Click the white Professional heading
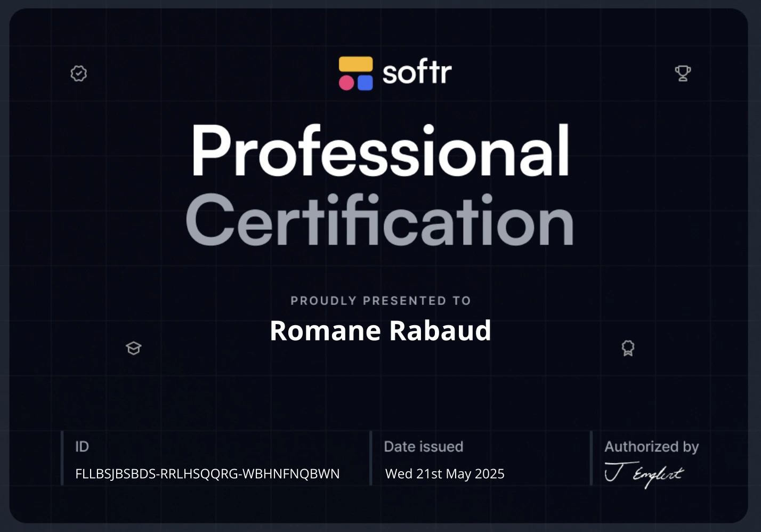The height and width of the screenshot is (532, 761). click(380, 151)
